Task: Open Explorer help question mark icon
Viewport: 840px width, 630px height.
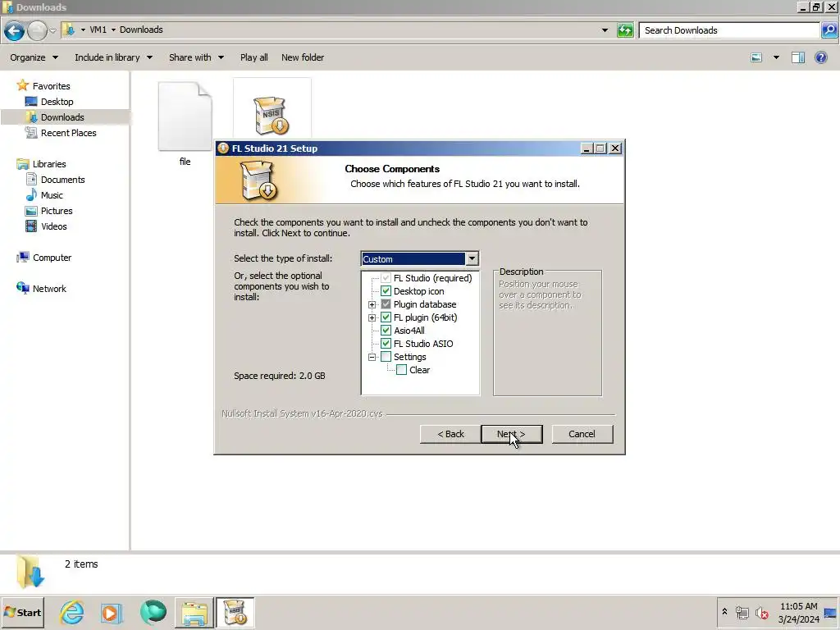Action: 820,57
